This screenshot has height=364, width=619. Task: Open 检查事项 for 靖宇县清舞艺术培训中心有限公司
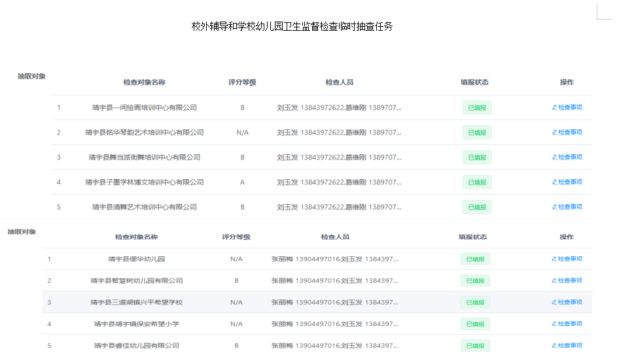[567, 207]
